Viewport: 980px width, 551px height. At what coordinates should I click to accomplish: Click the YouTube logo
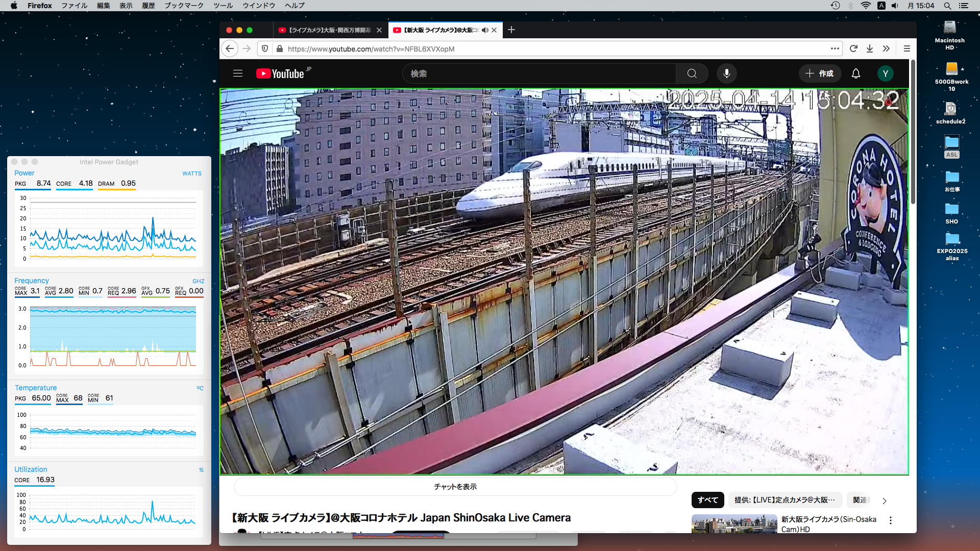[x=280, y=73]
